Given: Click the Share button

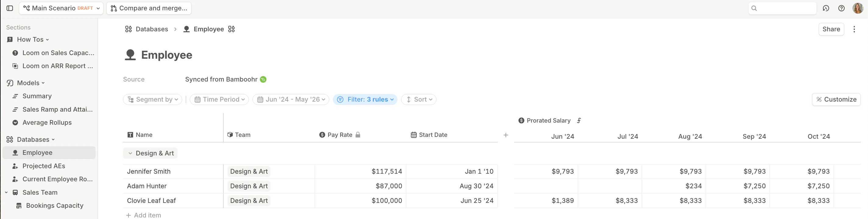Looking at the screenshot, I should click(x=831, y=29).
